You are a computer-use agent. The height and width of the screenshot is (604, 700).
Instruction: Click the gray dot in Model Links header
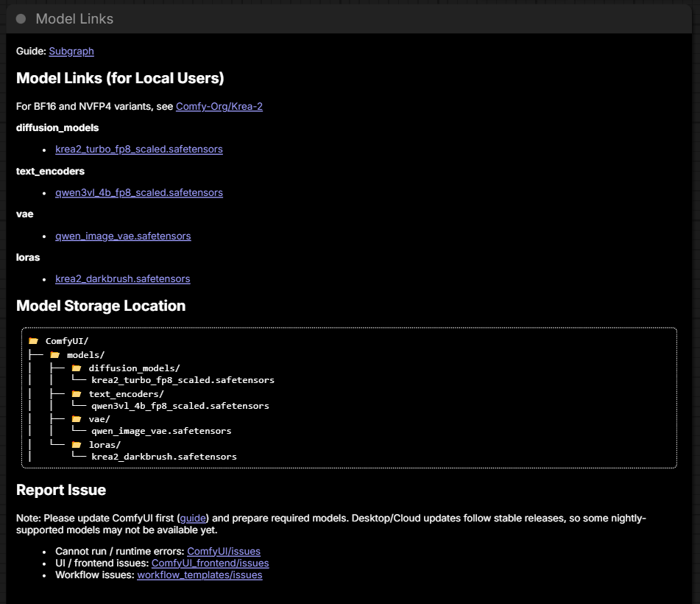[x=21, y=18]
